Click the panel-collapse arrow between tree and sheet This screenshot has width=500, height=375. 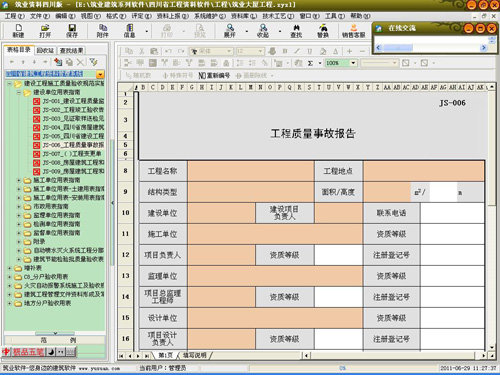[x=113, y=203]
